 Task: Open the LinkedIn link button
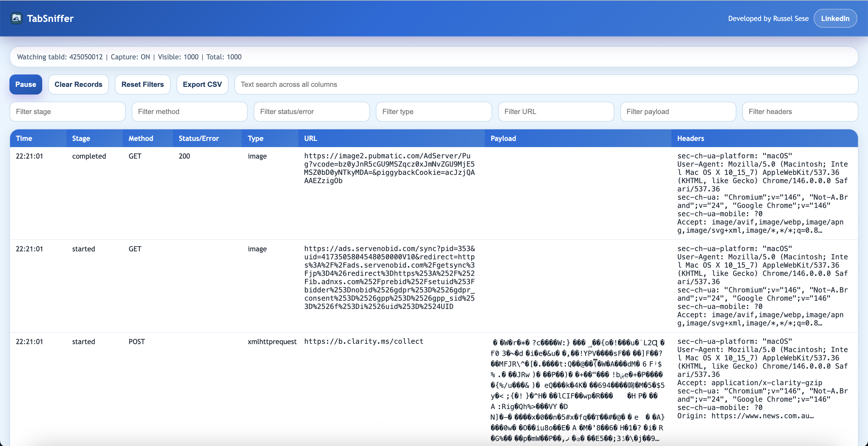(835, 19)
